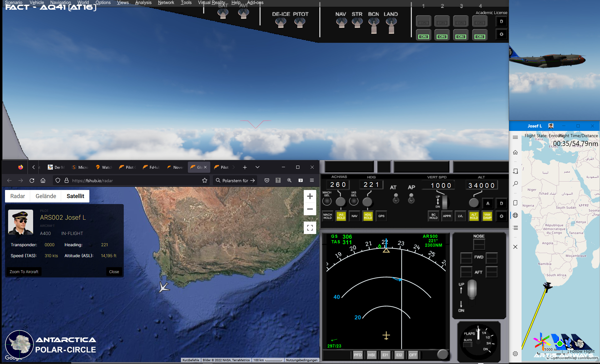600x364 pixels.
Task: Click shield tracking protection icon
Action: 58,181
